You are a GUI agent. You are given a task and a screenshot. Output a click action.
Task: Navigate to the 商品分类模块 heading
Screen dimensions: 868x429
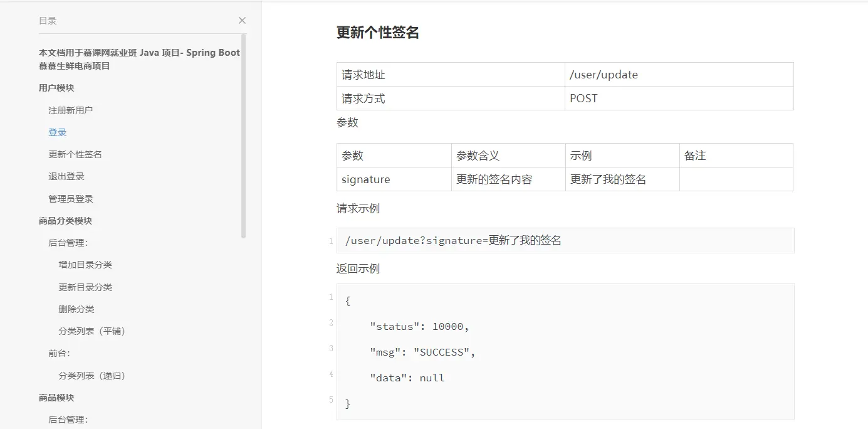(65, 221)
